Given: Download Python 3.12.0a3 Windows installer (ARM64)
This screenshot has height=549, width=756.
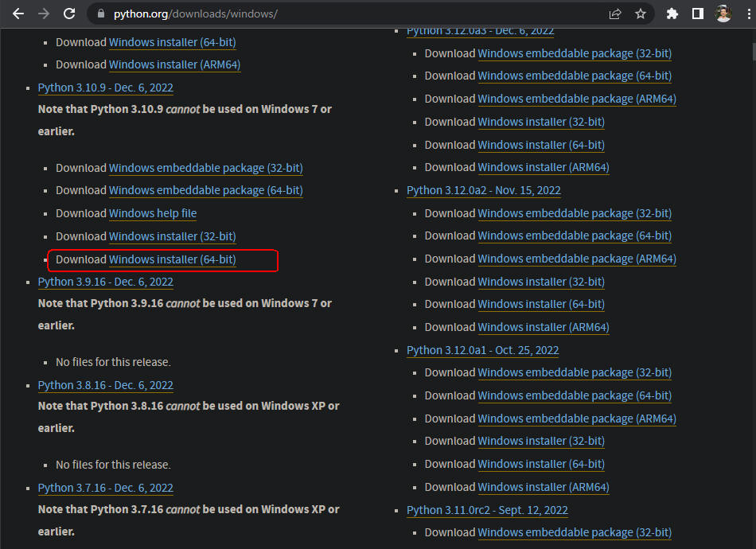Looking at the screenshot, I should (544, 167).
